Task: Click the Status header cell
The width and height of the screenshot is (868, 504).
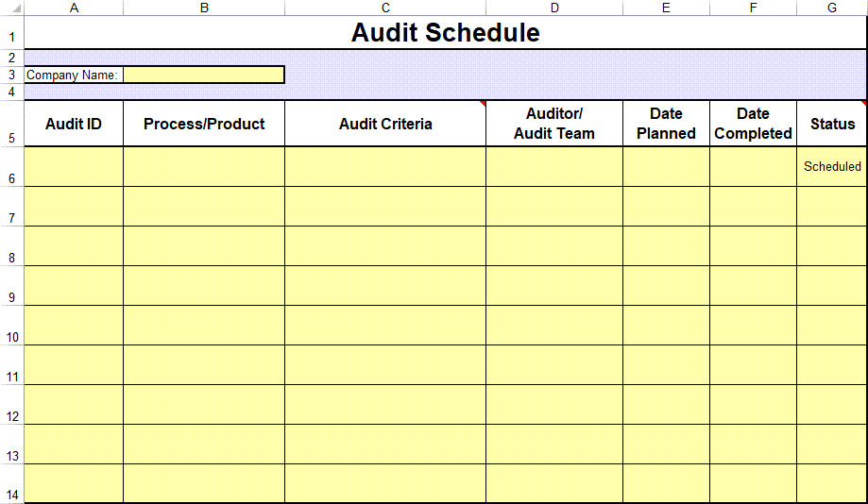Action: pyautogui.click(x=832, y=124)
